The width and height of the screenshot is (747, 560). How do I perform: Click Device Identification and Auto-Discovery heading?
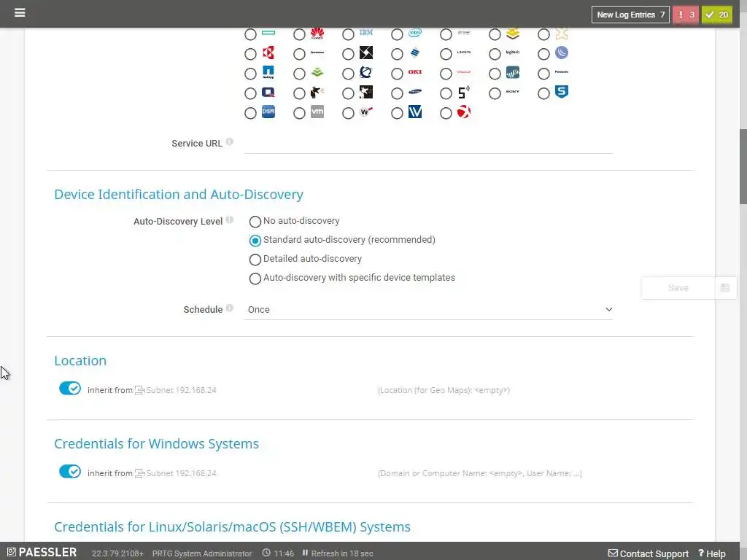(x=179, y=194)
